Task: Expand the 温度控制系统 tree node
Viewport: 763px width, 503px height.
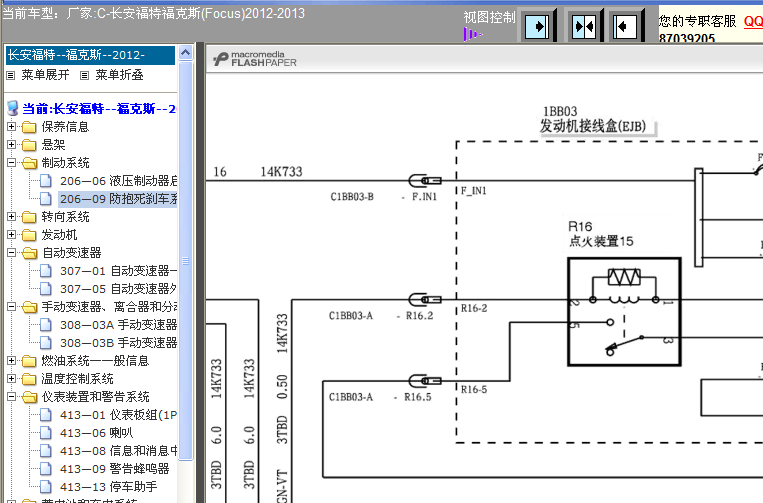Action: click(x=12, y=378)
